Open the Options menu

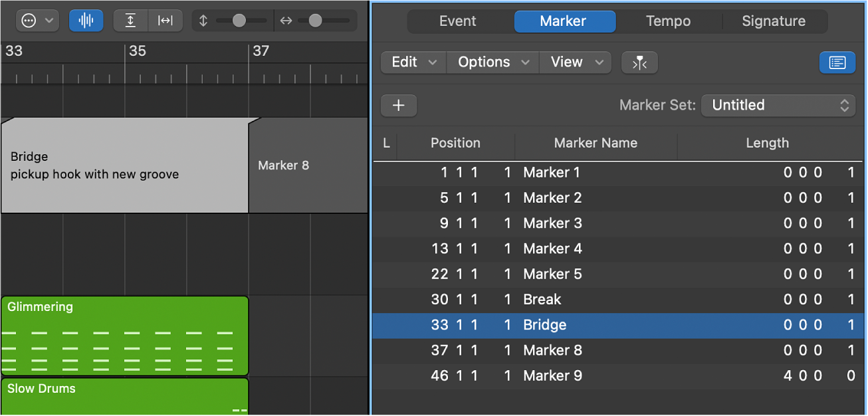(492, 62)
